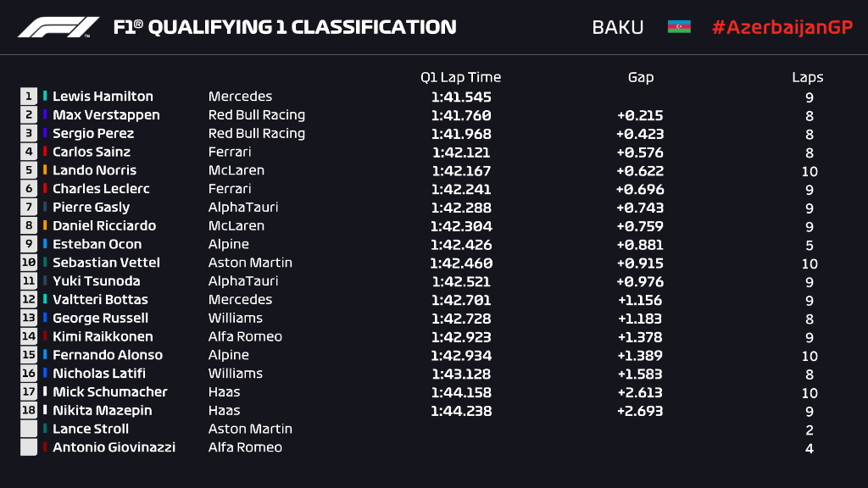Click the F1 logo
Screen dimensions: 868x488
pyautogui.click(x=58, y=27)
